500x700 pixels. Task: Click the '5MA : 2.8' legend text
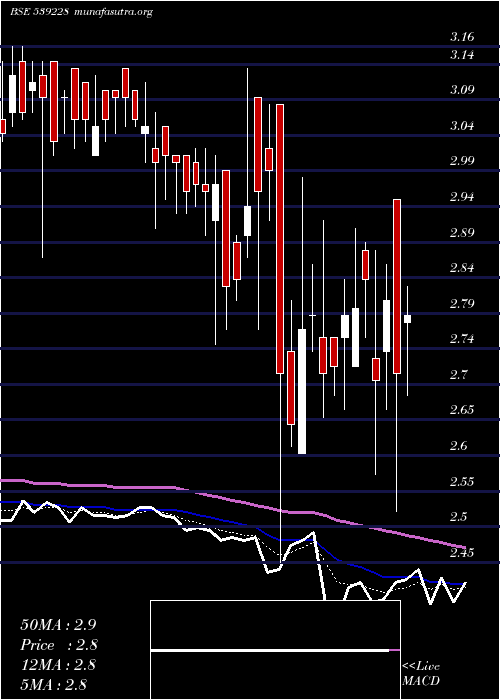click(x=53, y=685)
